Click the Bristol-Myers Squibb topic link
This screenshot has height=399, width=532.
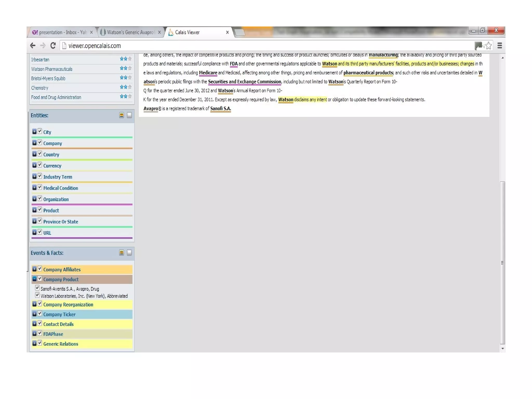pyautogui.click(x=48, y=78)
